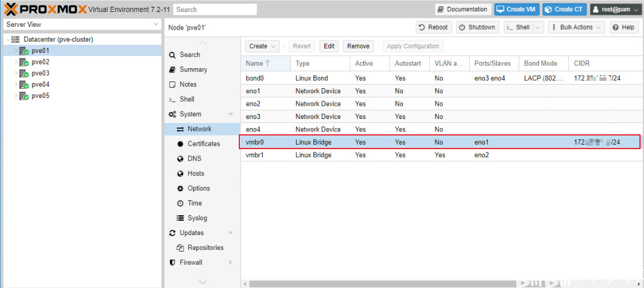Select the pve03 server icon
This screenshot has width=644, height=288.
click(24, 73)
